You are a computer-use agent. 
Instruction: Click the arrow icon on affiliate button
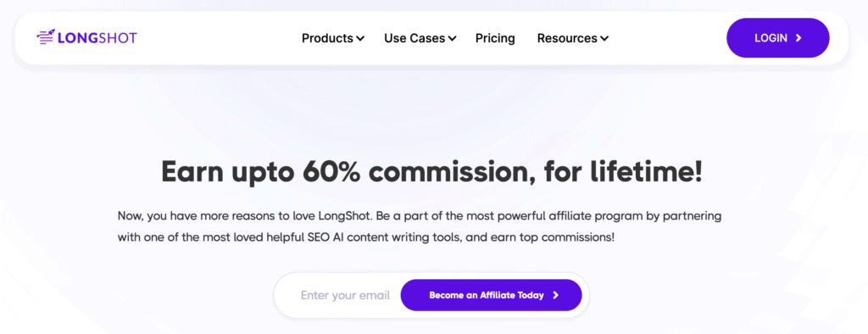(556, 295)
